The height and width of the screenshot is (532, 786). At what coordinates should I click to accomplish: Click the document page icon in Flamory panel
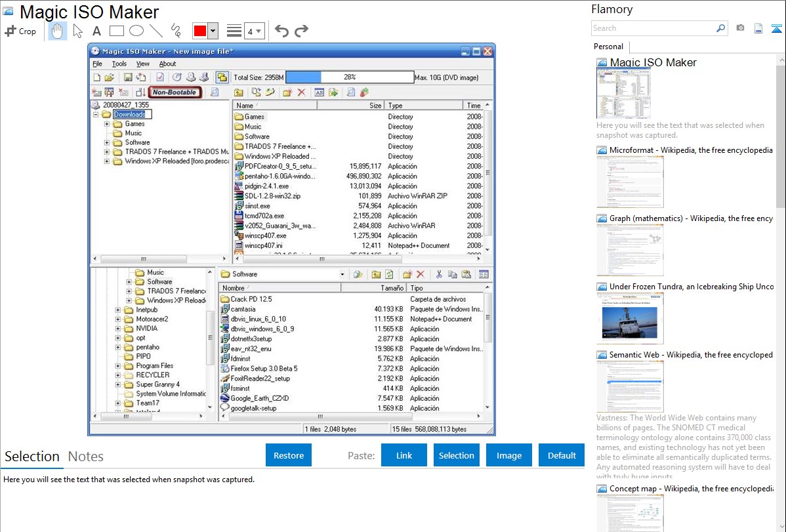click(x=758, y=28)
